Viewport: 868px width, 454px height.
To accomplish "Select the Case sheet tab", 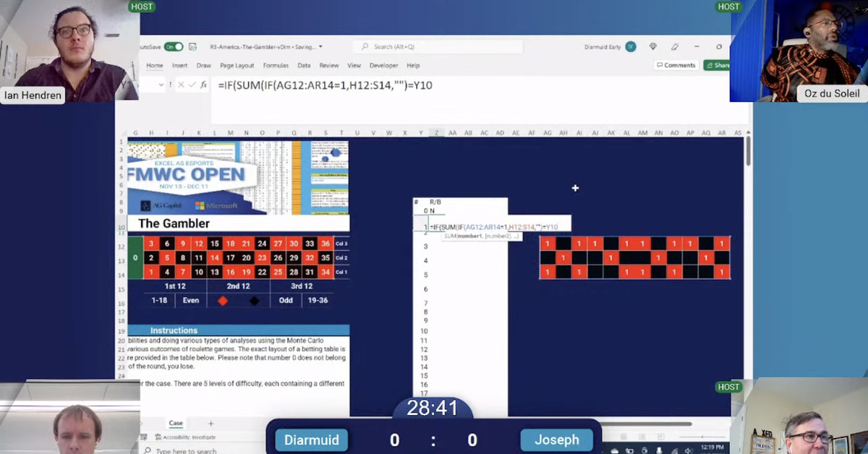I will [176, 424].
